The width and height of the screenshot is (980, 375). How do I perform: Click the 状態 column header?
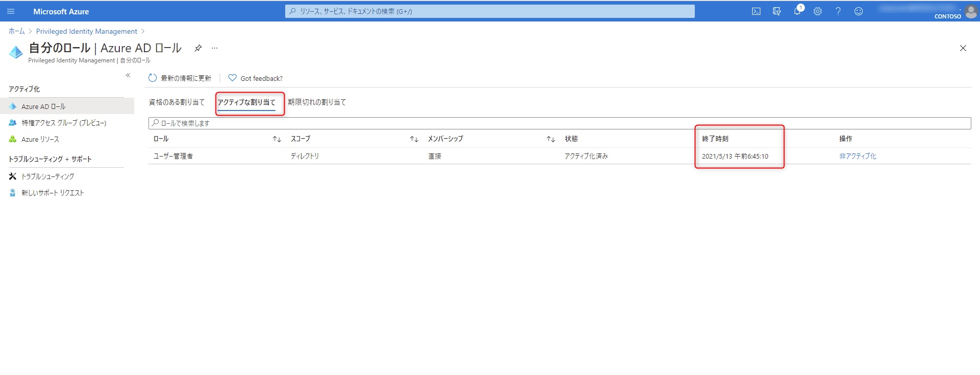tap(571, 139)
